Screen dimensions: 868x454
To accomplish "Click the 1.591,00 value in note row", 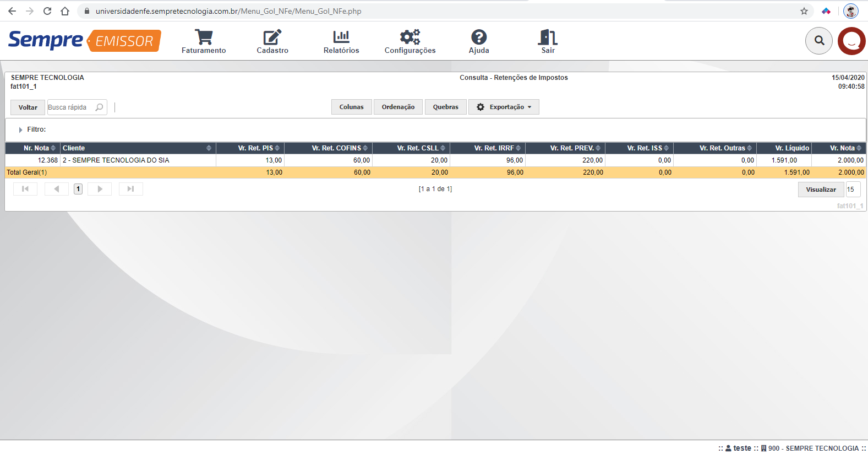I will pyautogui.click(x=784, y=160).
